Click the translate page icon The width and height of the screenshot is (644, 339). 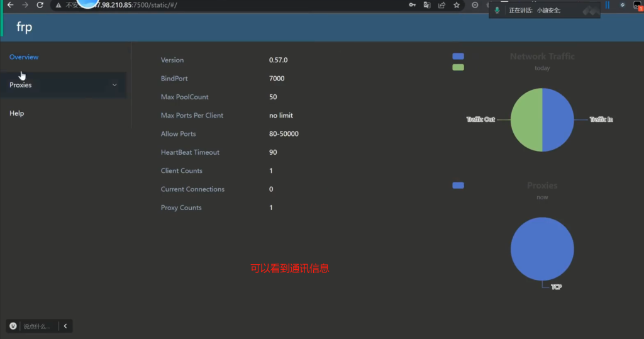(427, 5)
